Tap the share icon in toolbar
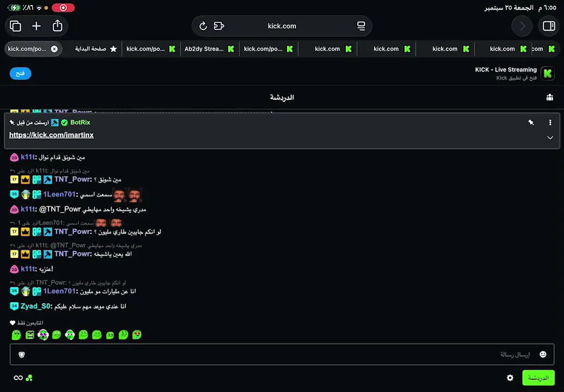 (x=58, y=26)
